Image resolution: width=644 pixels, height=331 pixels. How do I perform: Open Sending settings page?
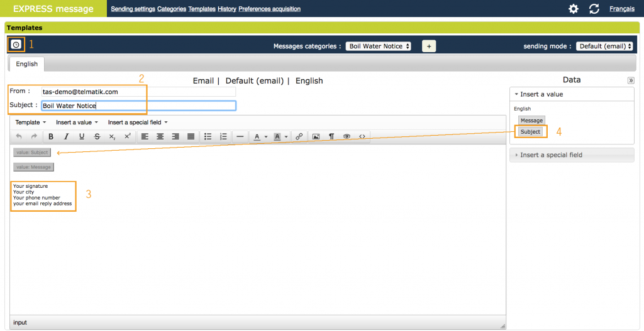pyautogui.click(x=133, y=9)
